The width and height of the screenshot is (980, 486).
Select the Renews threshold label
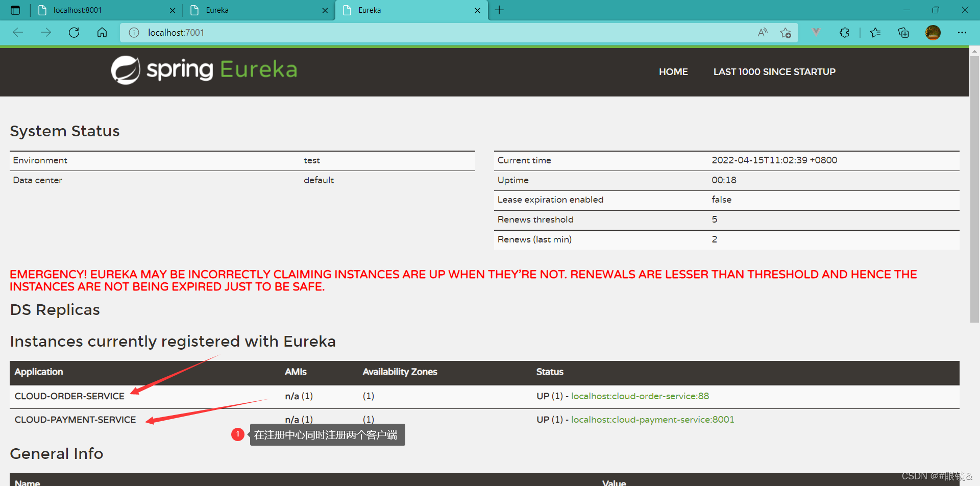pyautogui.click(x=535, y=220)
